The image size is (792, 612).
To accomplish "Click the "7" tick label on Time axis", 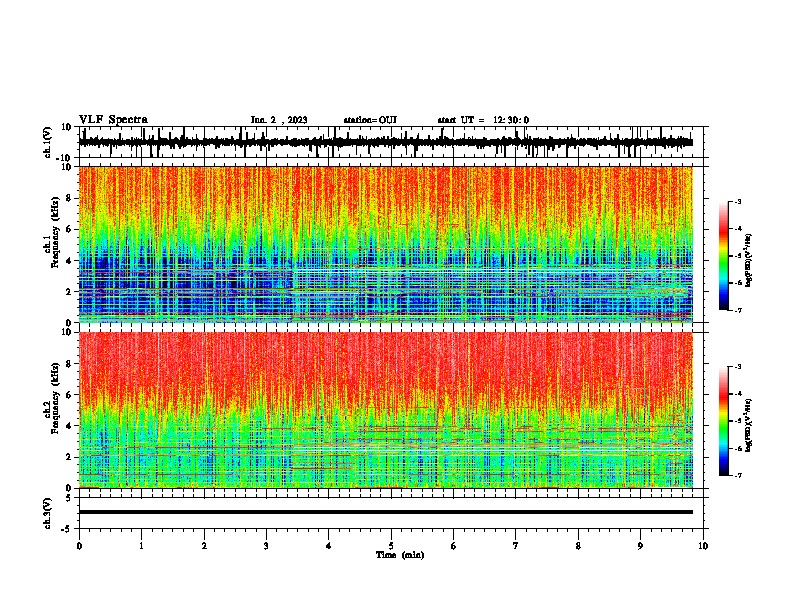I will tap(516, 546).
